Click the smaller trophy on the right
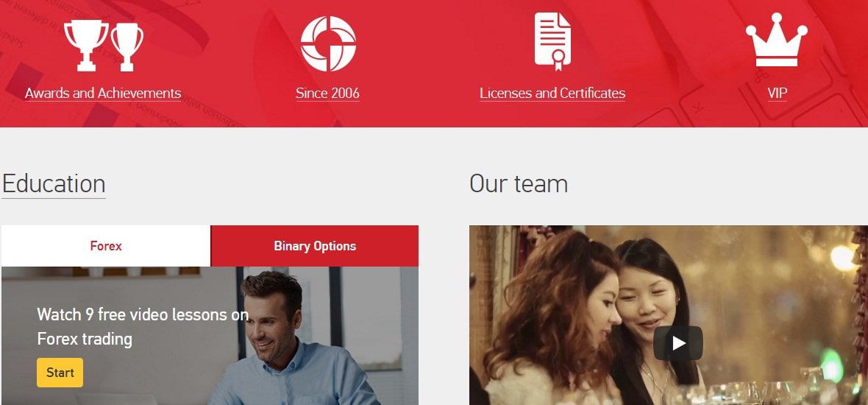The image size is (868, 405). click(127, 46)
